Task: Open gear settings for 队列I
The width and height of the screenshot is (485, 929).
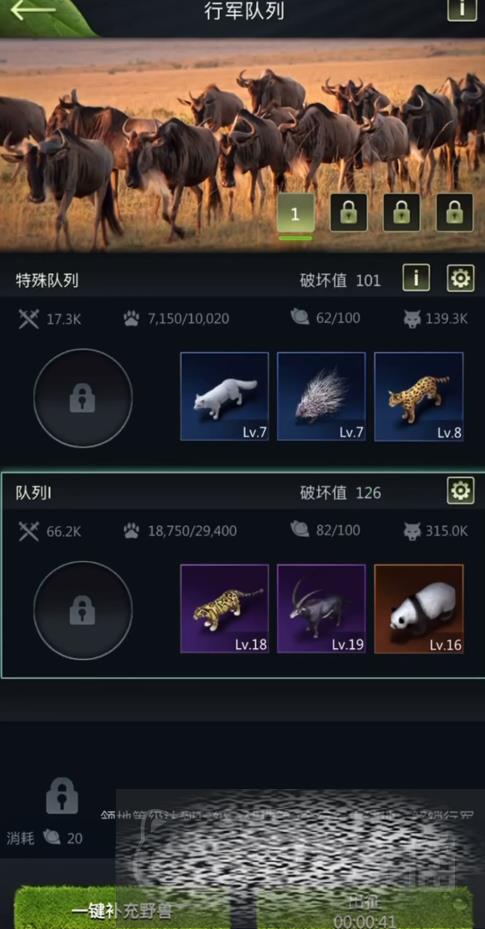Action: (461, 491)
